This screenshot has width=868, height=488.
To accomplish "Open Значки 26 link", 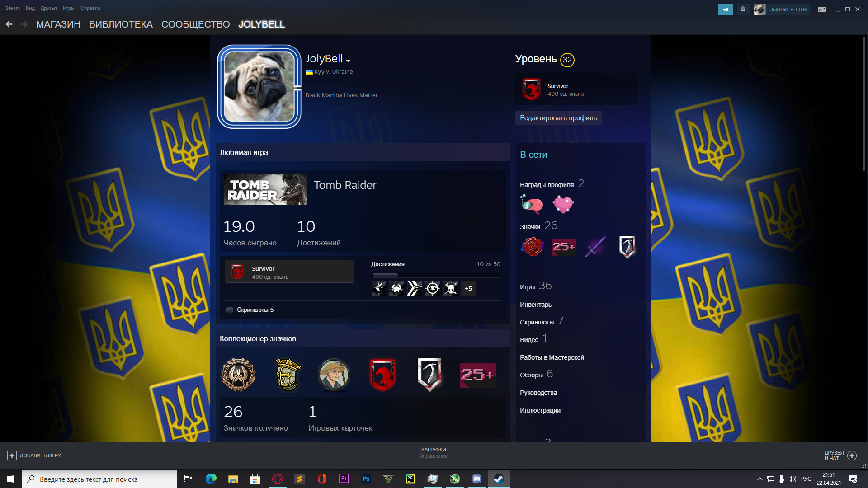I will (538, 226).
